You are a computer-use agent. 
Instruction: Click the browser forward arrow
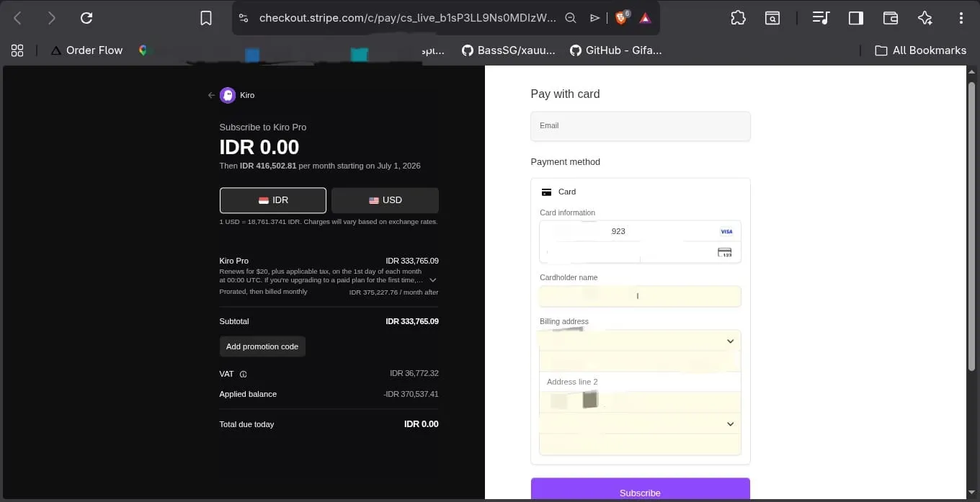(x=51, y=18)
